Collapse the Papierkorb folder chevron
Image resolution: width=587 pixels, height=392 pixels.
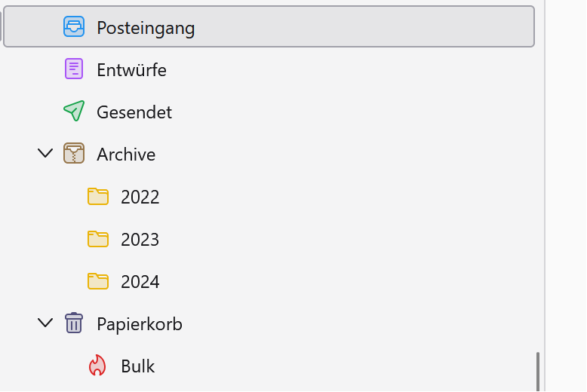click(45, 323)
